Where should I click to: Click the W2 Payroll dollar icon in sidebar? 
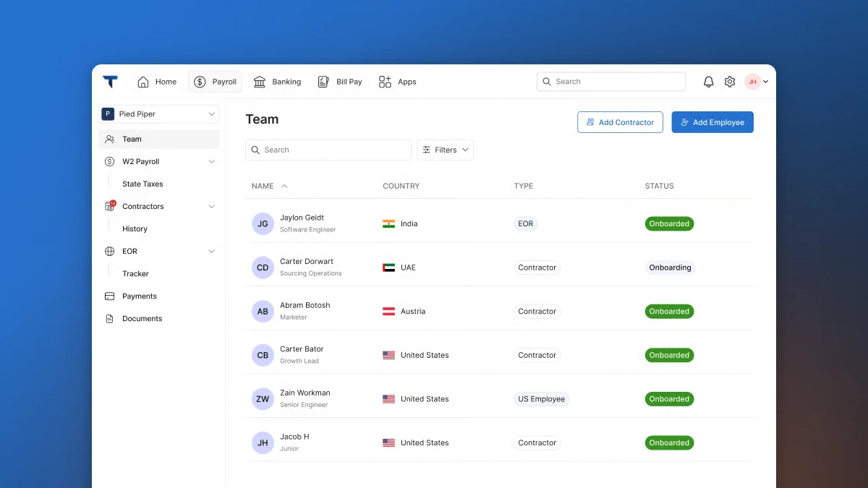point(110,161)
